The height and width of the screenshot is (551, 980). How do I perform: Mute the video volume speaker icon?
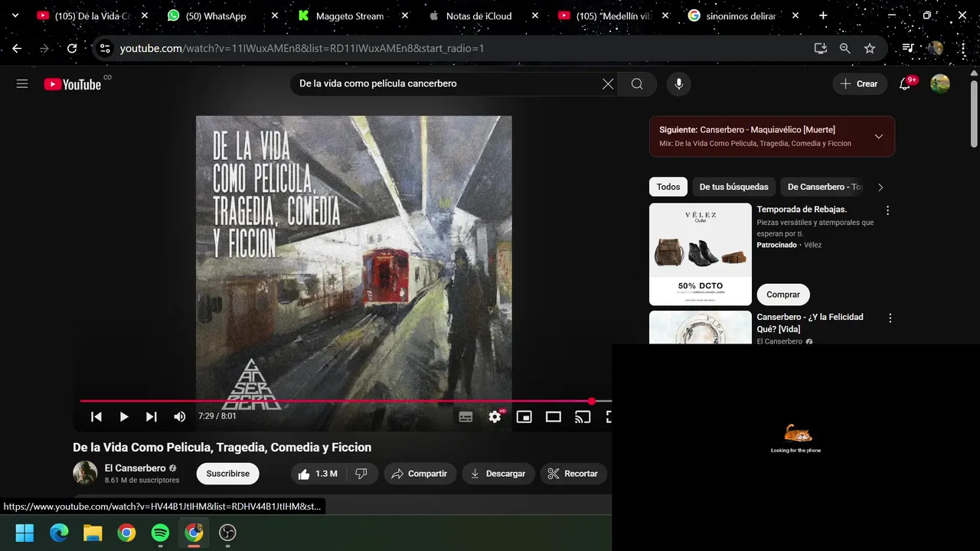click(179, 417)
